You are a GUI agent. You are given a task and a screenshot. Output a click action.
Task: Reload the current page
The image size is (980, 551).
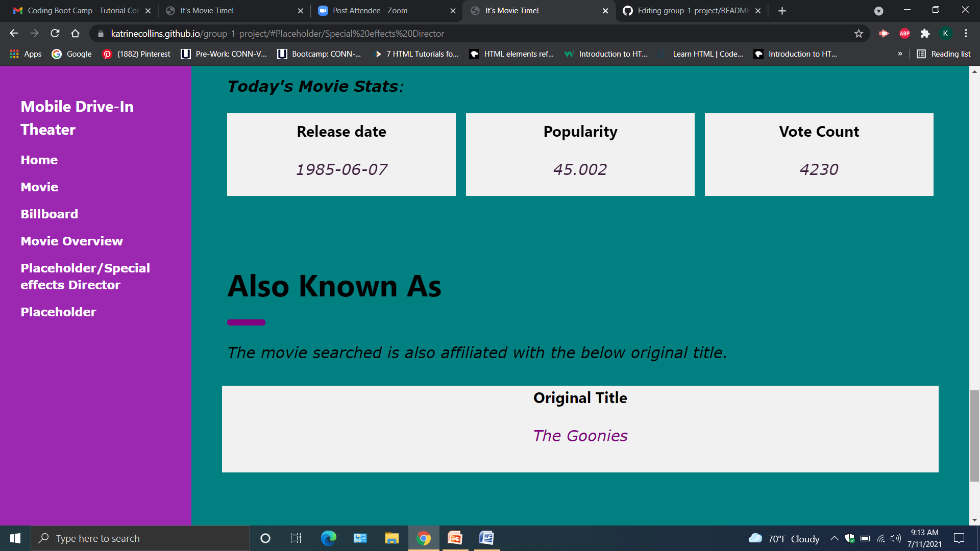[55, 34]
